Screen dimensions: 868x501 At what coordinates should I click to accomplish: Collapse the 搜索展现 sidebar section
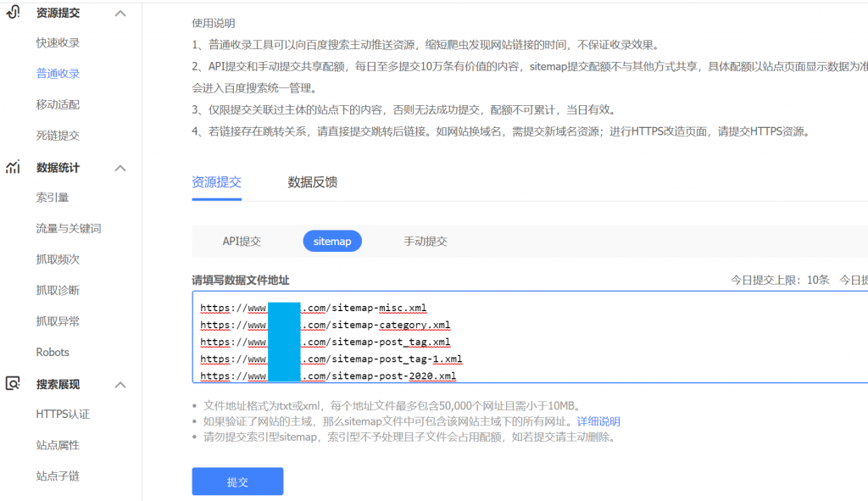point(120,385)
